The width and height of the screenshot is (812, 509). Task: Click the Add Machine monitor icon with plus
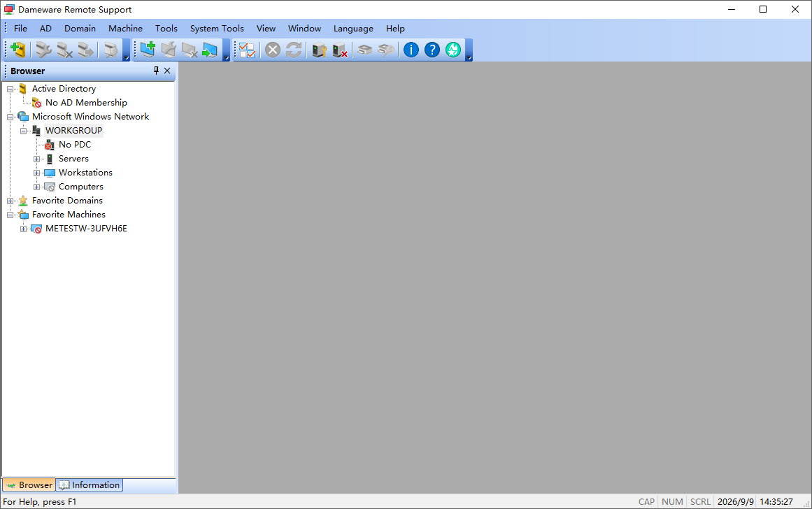click(148, 50)
